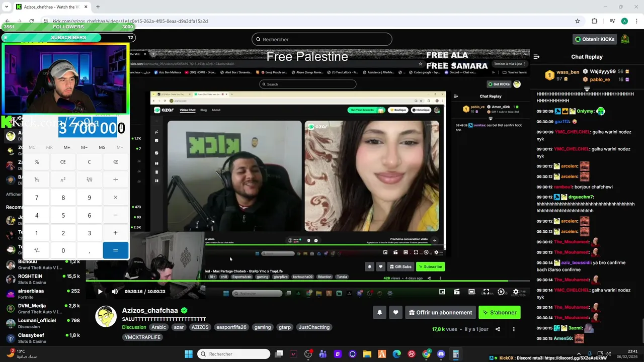Viewport: 644px width, 362px height.
Task: Open Calculator app in taskbar
Action: (x=455, y=354)
